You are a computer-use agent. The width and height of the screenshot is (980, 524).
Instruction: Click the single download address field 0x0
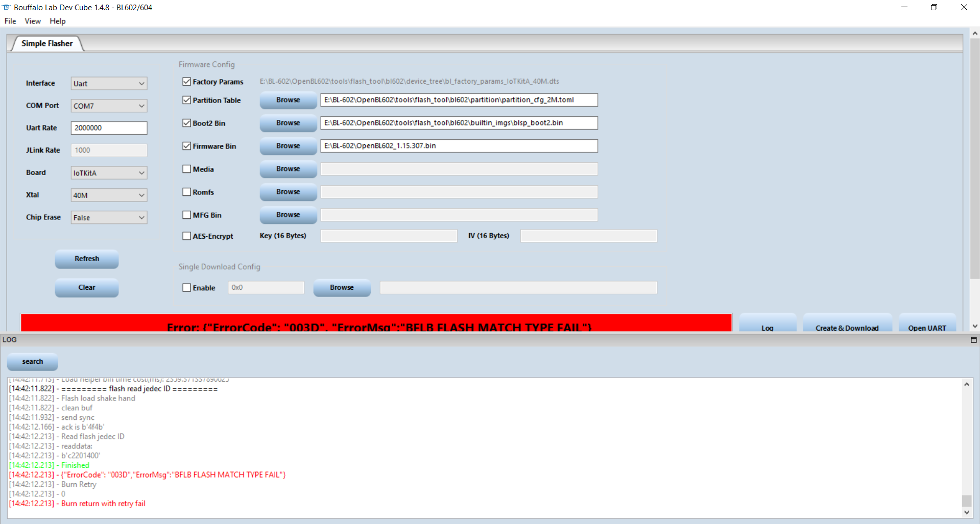[266, 288]
